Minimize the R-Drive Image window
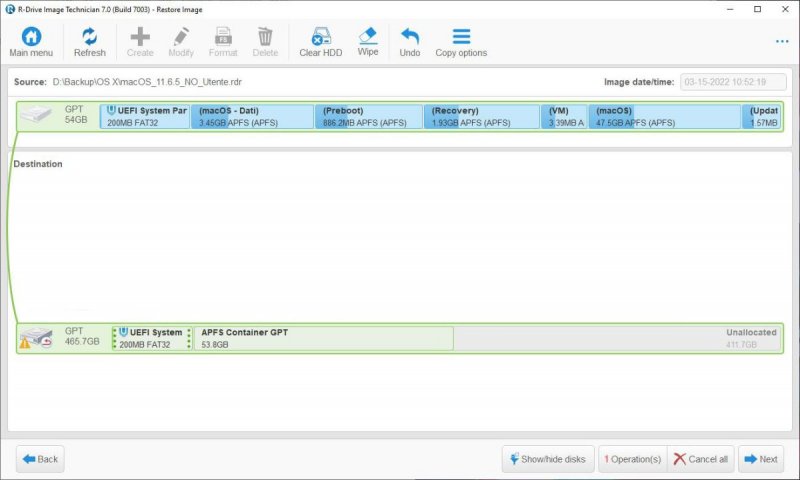This screenshot has width=800, height=480. click(x=730, y=9)
